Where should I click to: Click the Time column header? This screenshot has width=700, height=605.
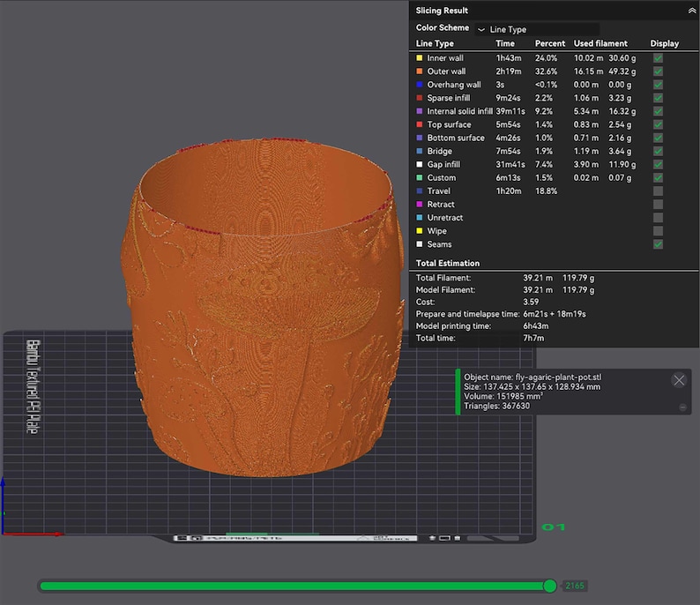[505, 43]
